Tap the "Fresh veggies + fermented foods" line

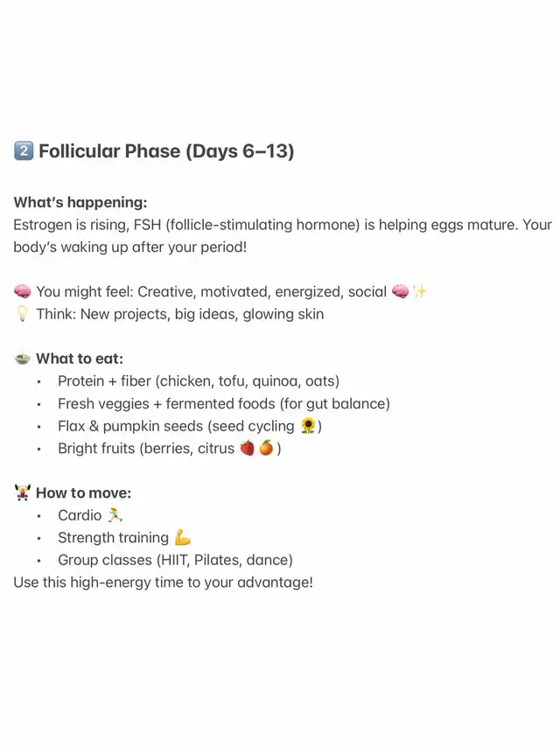pos(223,403)
